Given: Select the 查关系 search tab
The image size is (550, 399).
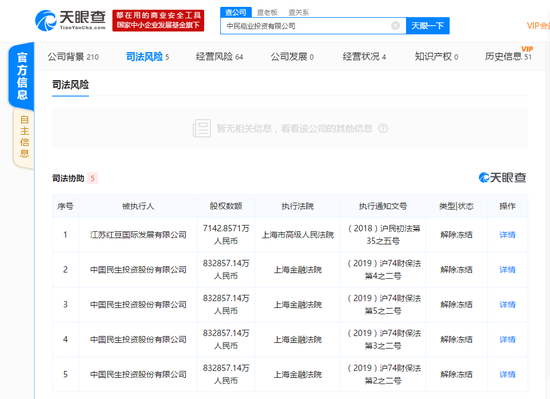Looking at the screenshot, I should click(x=299, y=12).
